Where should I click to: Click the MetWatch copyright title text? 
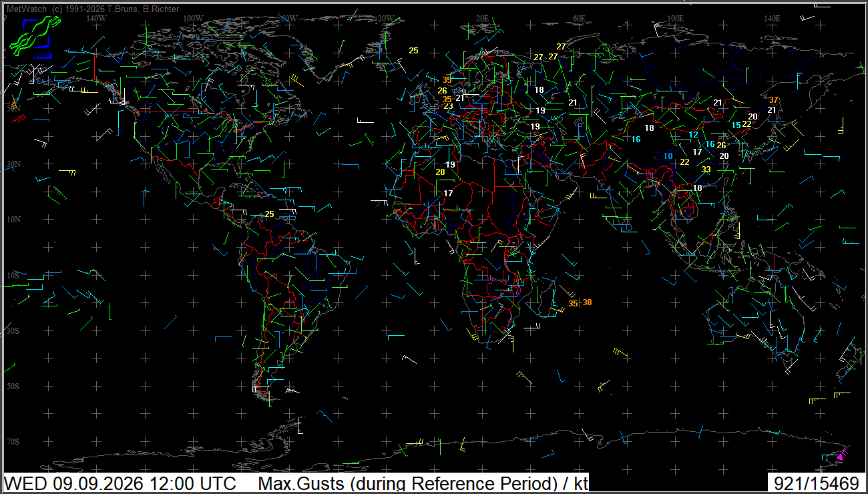coord(93,9)
